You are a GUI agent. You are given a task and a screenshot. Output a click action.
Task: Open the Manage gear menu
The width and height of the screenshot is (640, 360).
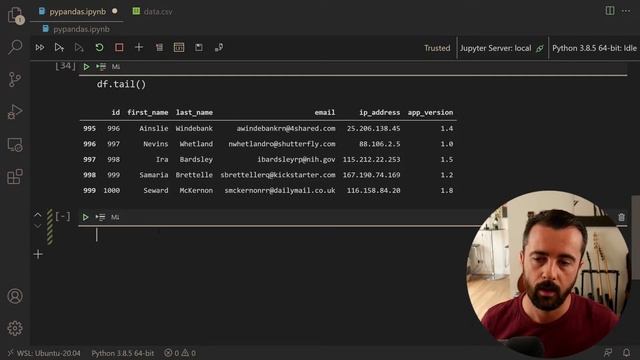point(15,328)
